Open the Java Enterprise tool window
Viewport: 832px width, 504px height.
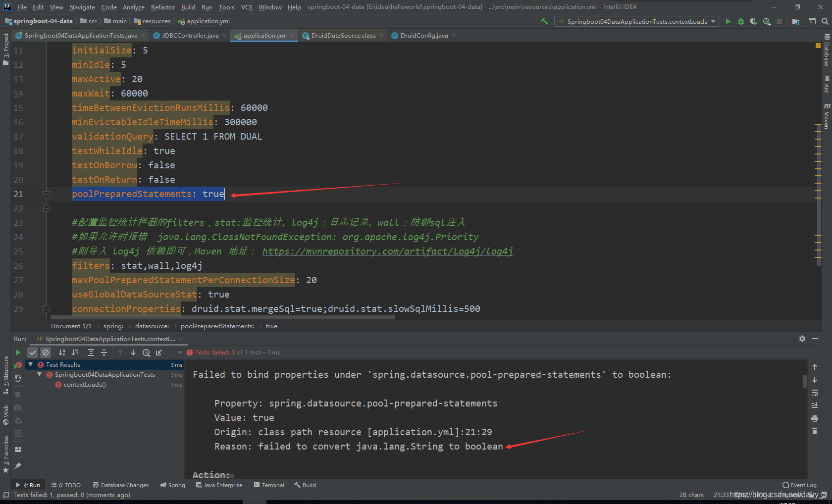click(x=219, y=485)
